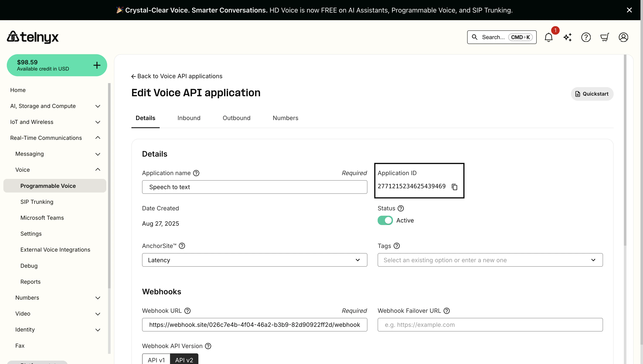Copy the Application ID using the copy icon

point(454,187)
